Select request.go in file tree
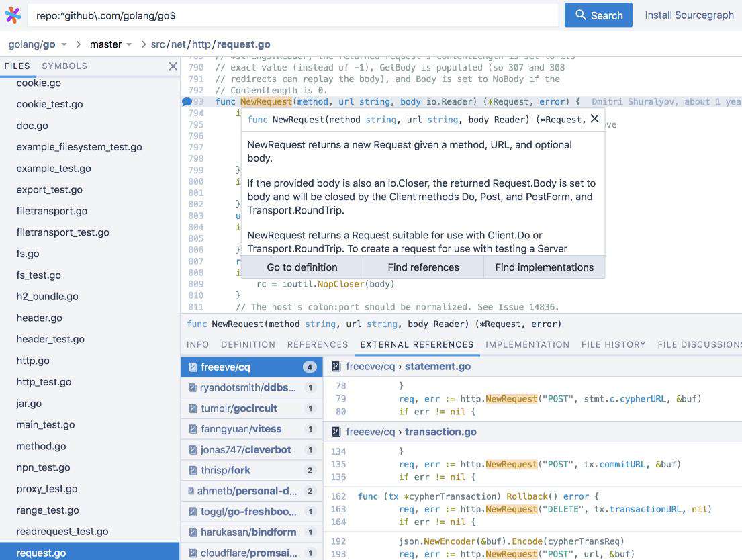This screenshot has height=560, width=742. (90, 552)
